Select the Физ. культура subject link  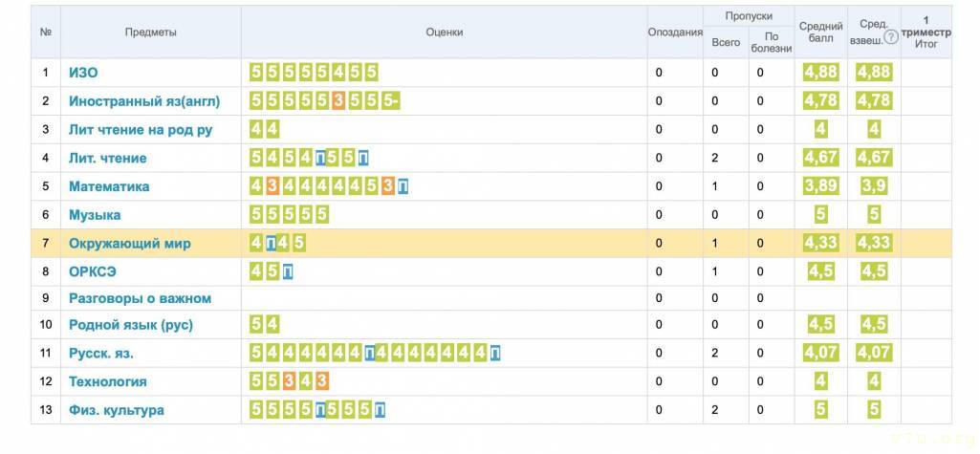tap(116, 410)
